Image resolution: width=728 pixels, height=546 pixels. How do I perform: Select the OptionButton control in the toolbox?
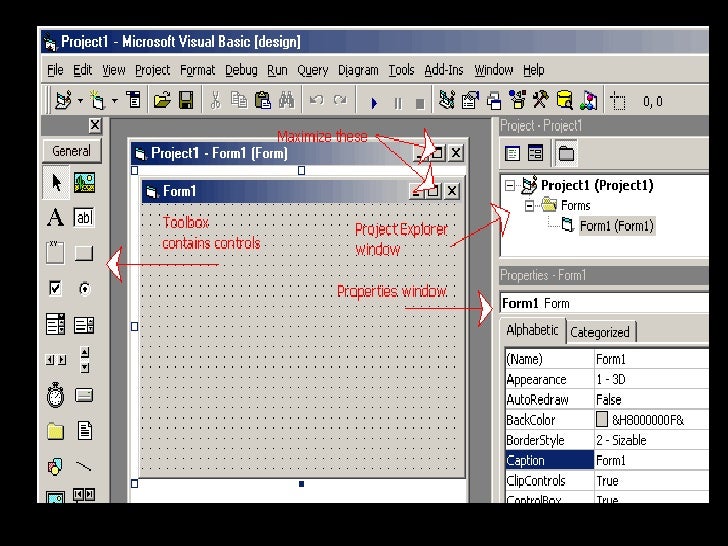click(x=84, y=289)
